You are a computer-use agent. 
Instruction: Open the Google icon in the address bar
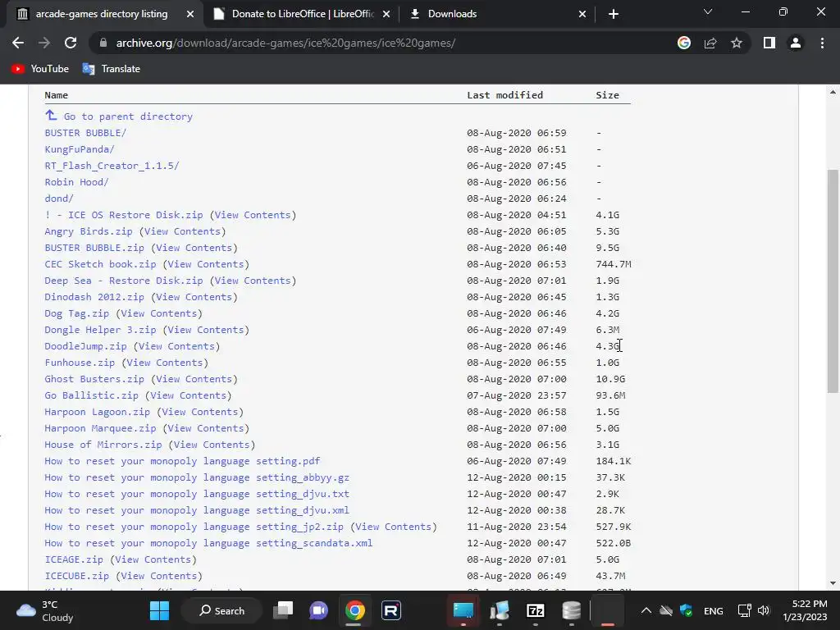coord(684,43)
